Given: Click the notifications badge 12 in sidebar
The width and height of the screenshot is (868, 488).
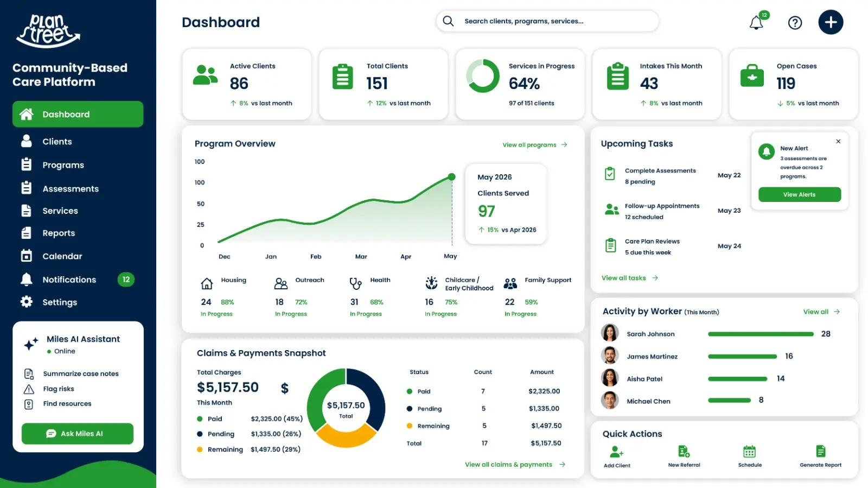Looking at the screenshot, I should click(126, 280).
